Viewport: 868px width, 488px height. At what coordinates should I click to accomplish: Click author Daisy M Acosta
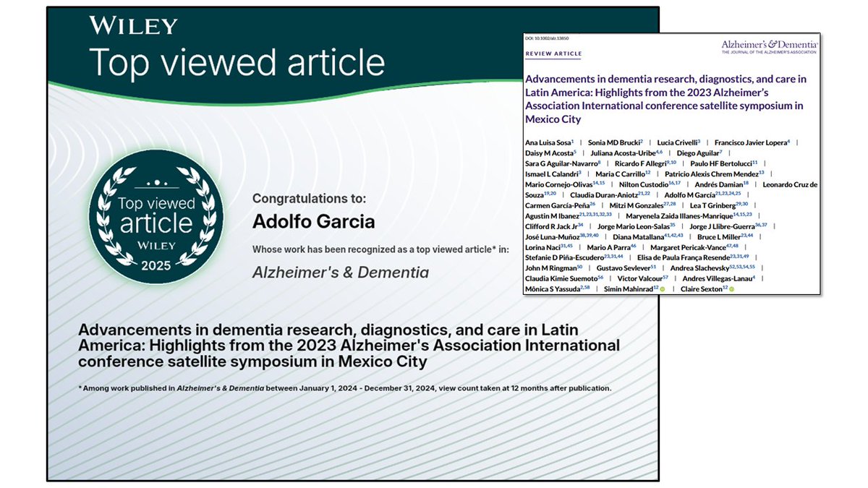550,154
